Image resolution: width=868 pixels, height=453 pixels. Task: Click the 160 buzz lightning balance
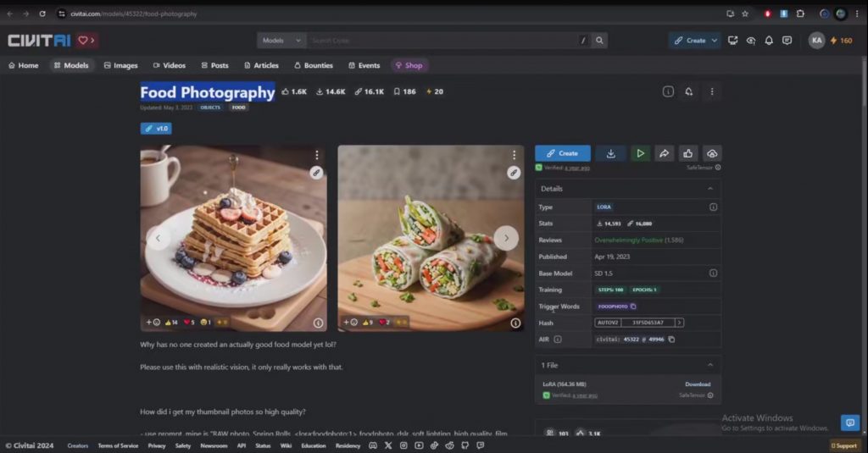click(842, 41)
